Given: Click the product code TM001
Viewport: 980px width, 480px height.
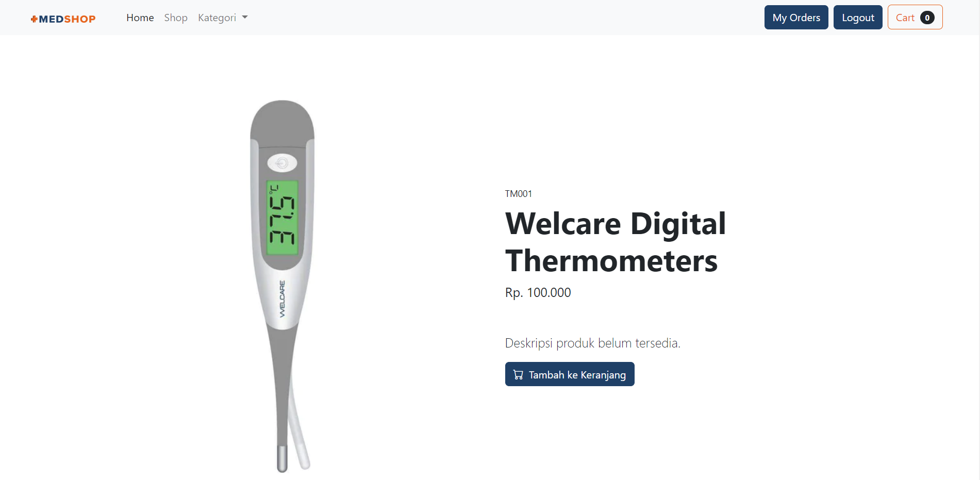Looking at the screenshot, I should click(518, 194).
